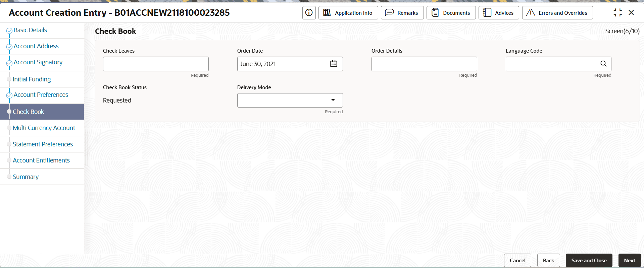The image size is (644, 268).
Task: Click the sidebar collapse handle
Action: [x=87, y=149]
